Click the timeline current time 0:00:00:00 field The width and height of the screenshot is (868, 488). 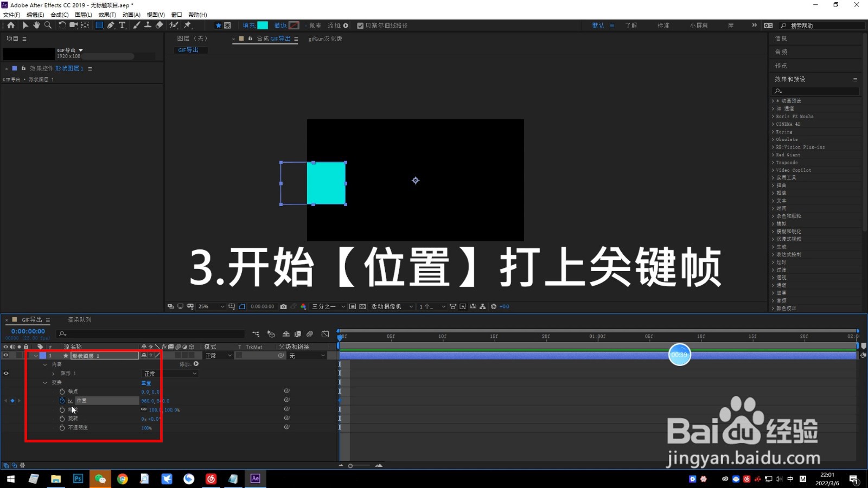coord(28,331)
